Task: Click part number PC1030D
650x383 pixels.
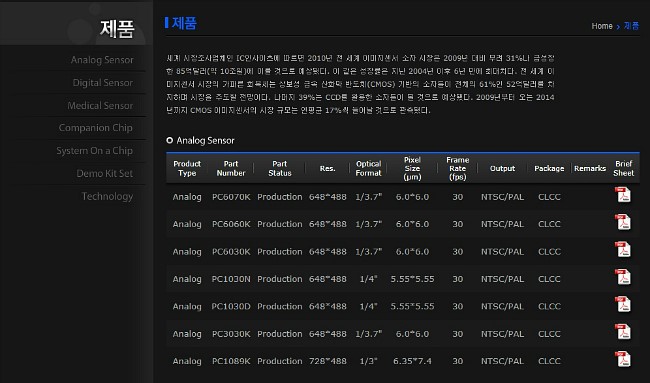Action: point(231,306)
